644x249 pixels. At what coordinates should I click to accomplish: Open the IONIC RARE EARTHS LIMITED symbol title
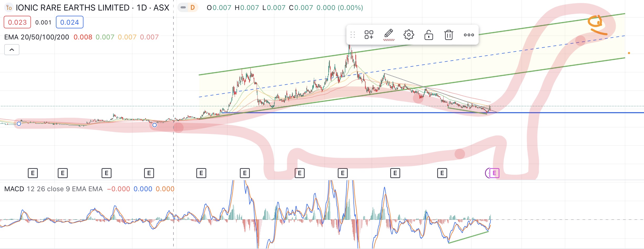coord(92,8)
